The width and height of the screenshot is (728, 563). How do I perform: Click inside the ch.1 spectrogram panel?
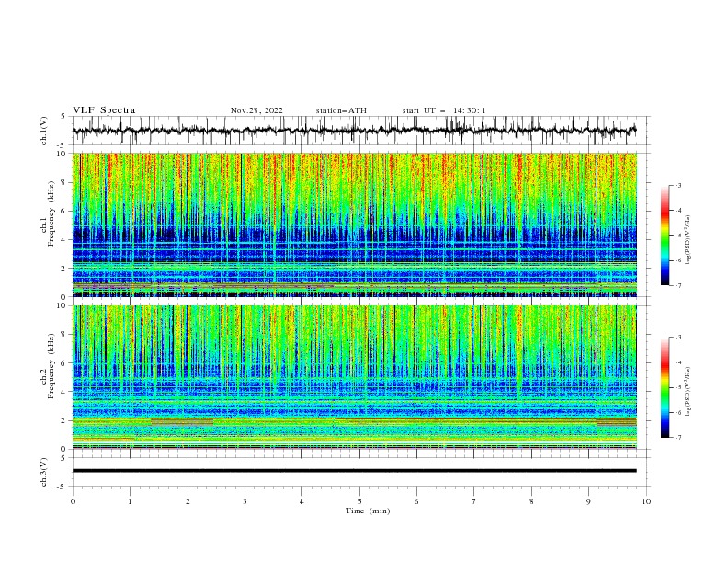tap(354, 224)
